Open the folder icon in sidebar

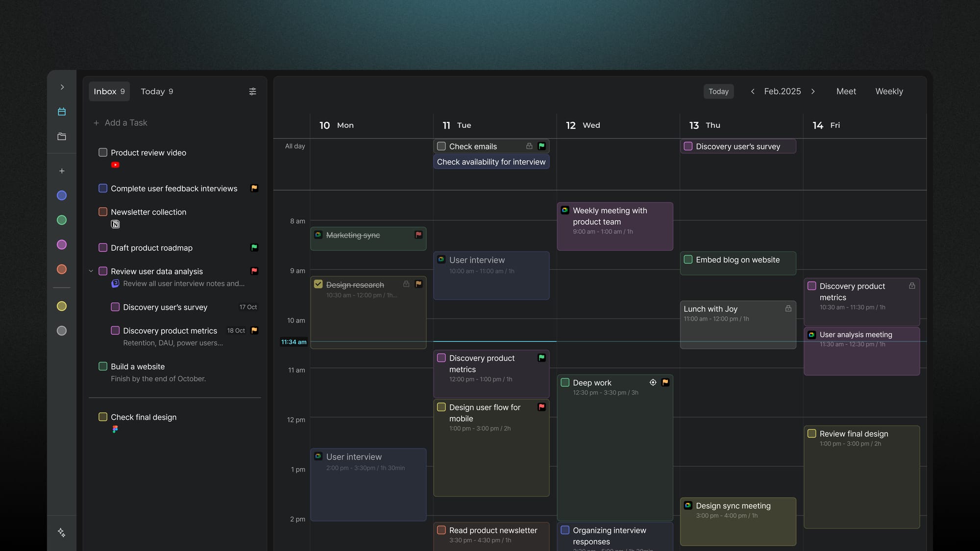pyautogui.click(x=62, y=137)
